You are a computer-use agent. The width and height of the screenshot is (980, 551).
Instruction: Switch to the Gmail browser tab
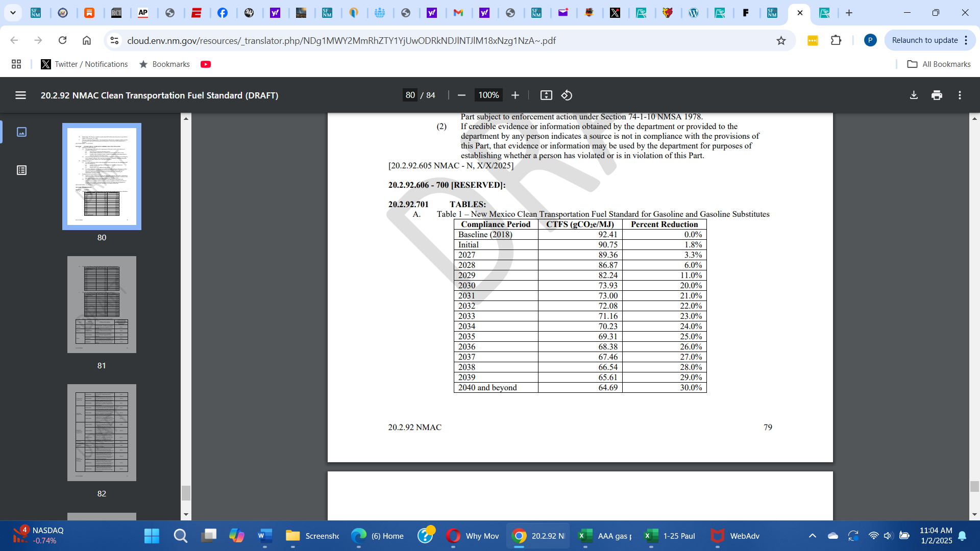coord(458,13)
